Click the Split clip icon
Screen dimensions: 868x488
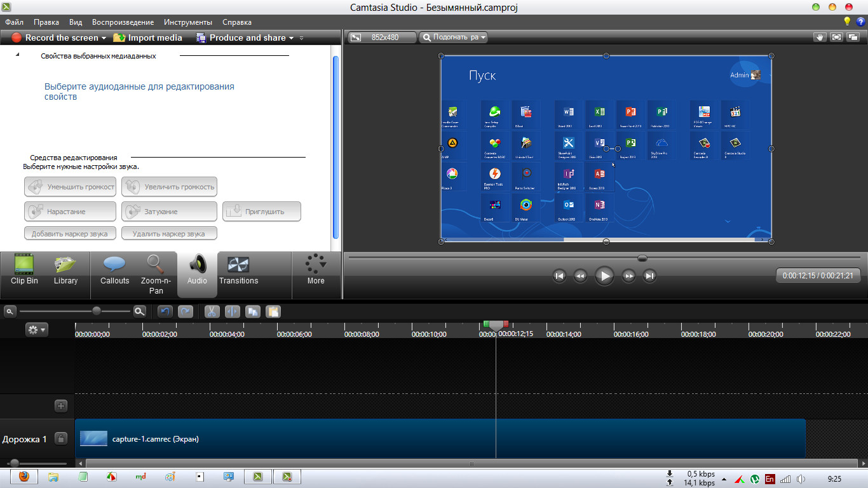tap(232, 311)
